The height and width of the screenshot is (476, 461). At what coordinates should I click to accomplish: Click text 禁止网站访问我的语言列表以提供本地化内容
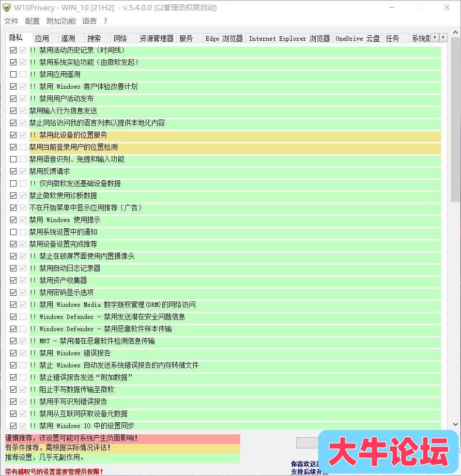(97, 123)
